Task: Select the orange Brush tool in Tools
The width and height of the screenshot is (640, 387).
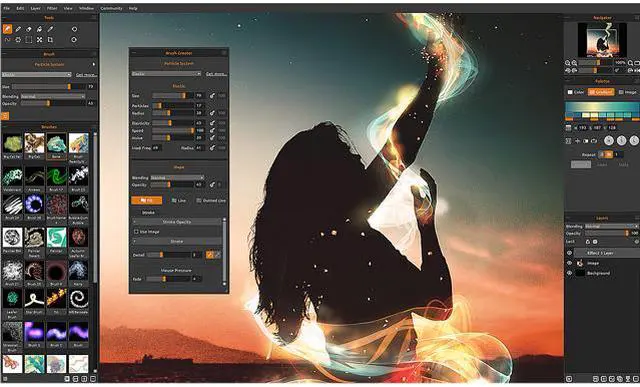Action: [x=7, y=29]
